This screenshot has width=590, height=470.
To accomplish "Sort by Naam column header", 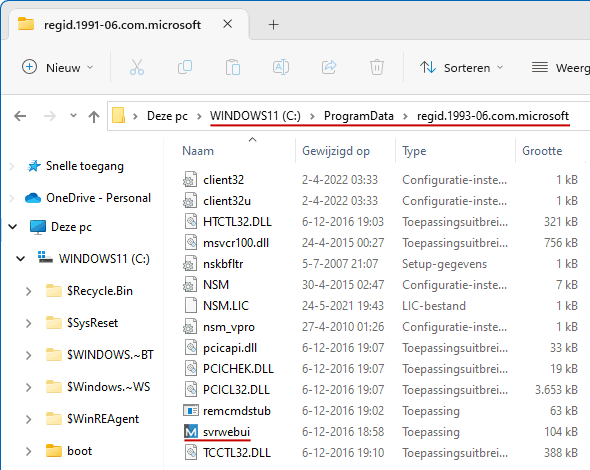I will [x=198, y=151].
